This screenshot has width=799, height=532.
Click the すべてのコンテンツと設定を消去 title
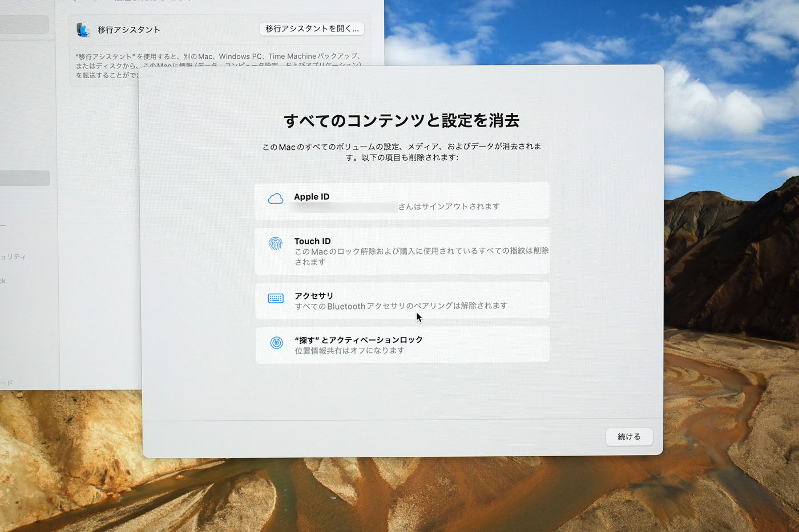tap(402, 120)
